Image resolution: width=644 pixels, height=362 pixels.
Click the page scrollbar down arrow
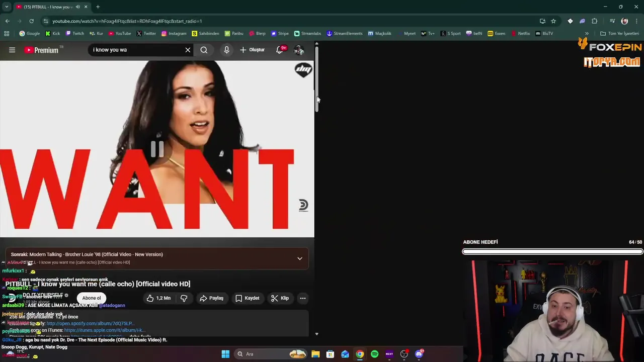click(316, 334)
